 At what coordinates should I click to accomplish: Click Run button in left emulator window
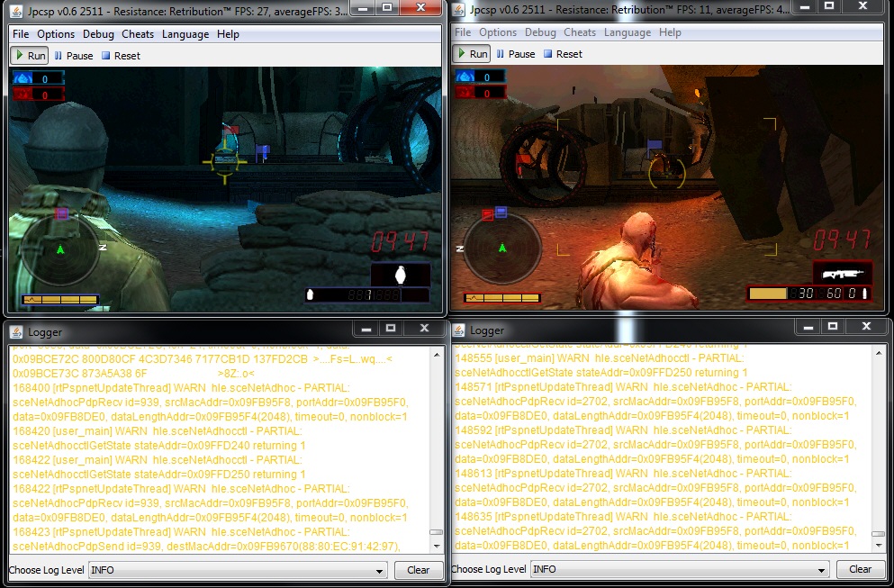29,56
